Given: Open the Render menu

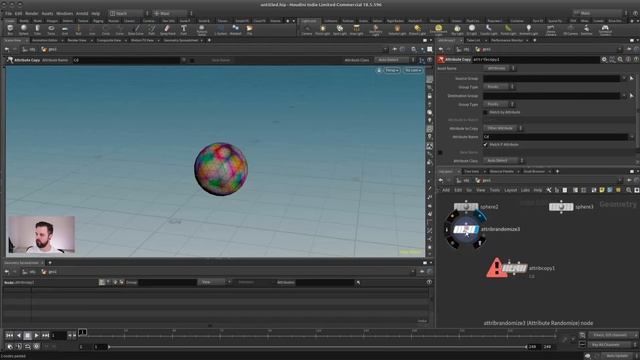Looking at the screenshot, I should 31,13.
